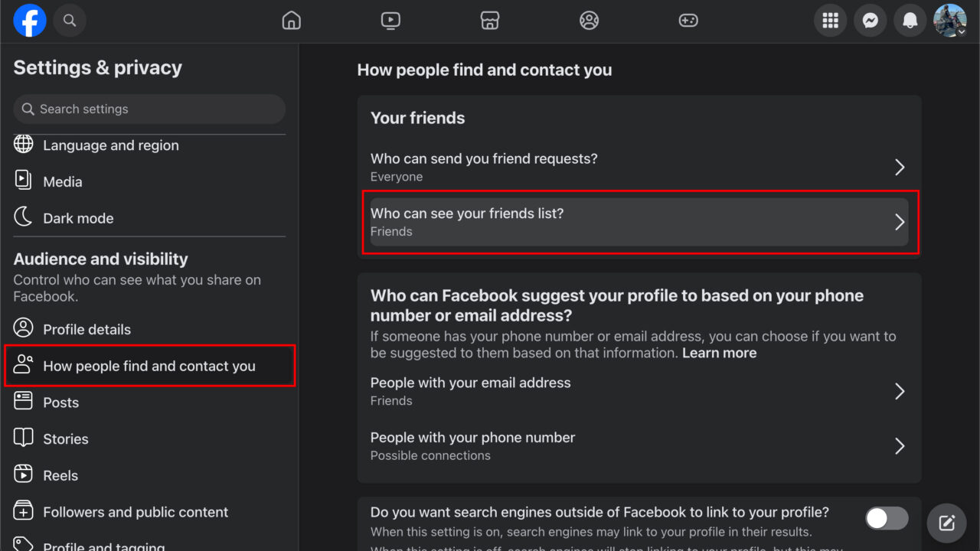This screenshot has height=551, width=980.
Task: Select the Video/Watch icon in top navigation
Action: (390, 21)
